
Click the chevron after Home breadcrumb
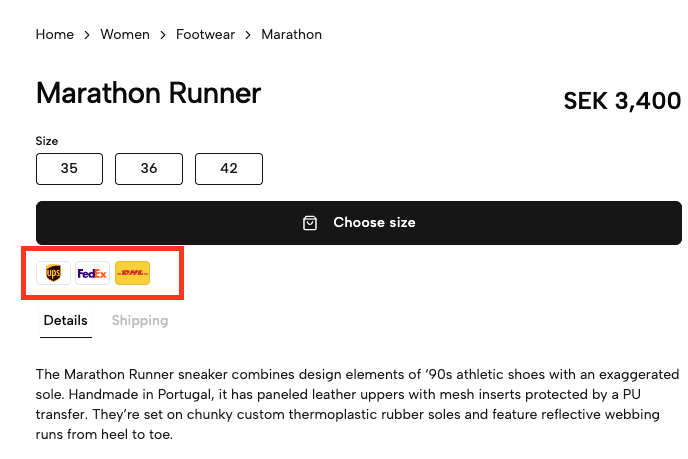87,35
